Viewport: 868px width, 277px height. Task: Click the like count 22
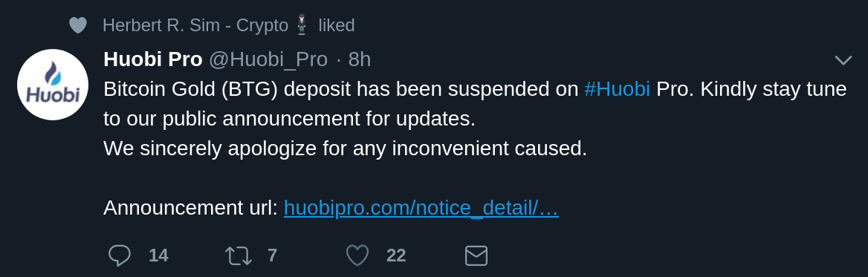click(x=396, y=255)
